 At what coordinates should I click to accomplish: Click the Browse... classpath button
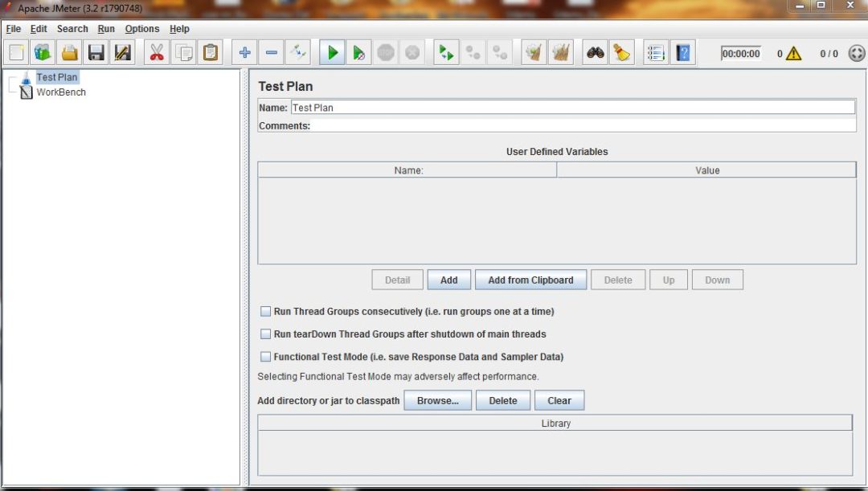(x=437, y=401)
